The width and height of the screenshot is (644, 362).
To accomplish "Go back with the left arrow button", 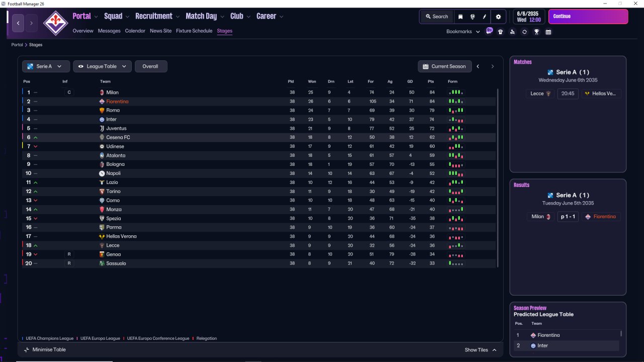I will coord(18,23).
